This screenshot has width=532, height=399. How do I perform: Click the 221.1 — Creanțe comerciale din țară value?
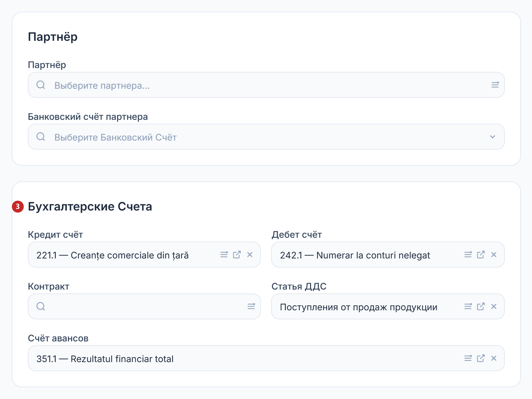point(112,255)
